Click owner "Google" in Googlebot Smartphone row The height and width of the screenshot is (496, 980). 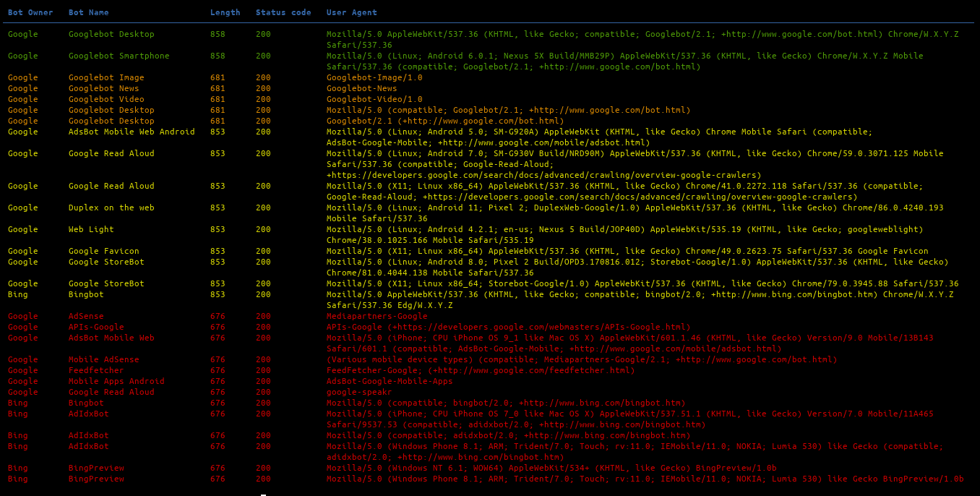click(23, 56)
